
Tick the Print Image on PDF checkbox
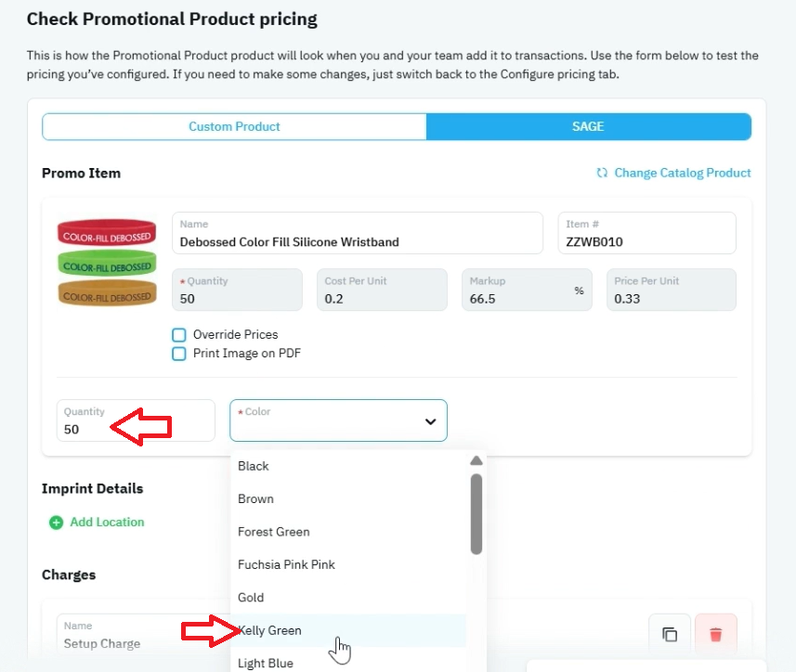178,354
